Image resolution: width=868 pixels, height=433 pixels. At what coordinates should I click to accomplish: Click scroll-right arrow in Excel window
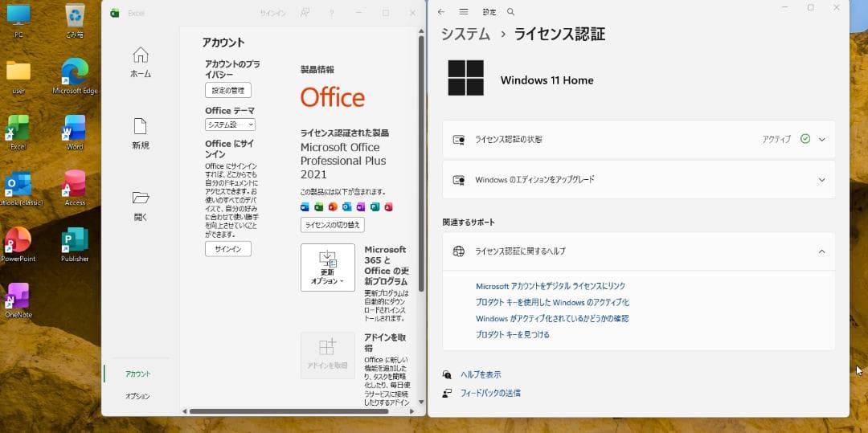pos(411,411)
